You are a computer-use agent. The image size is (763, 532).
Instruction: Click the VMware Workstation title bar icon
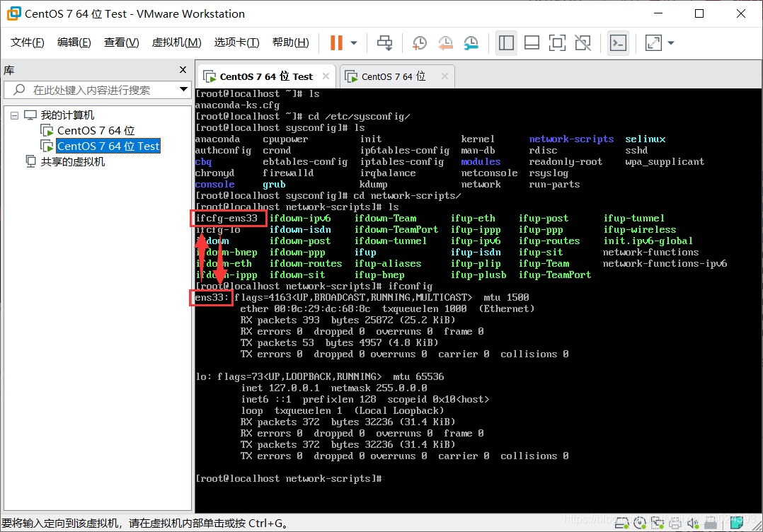(13, 13)
